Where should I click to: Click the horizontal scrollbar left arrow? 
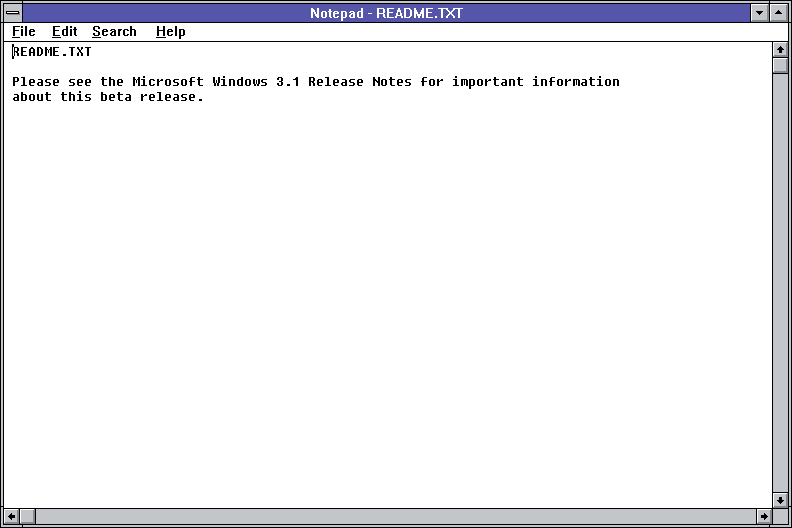pyautogui.click(x=12, y=516)
